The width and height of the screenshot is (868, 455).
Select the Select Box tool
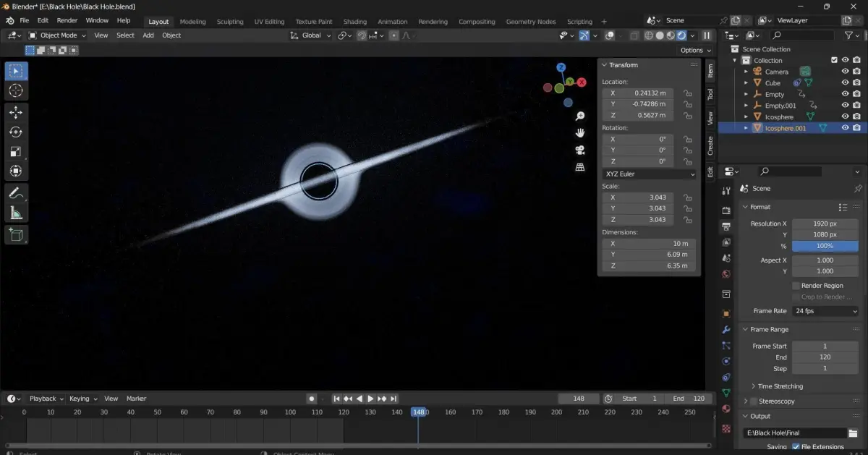coord(16,71)
